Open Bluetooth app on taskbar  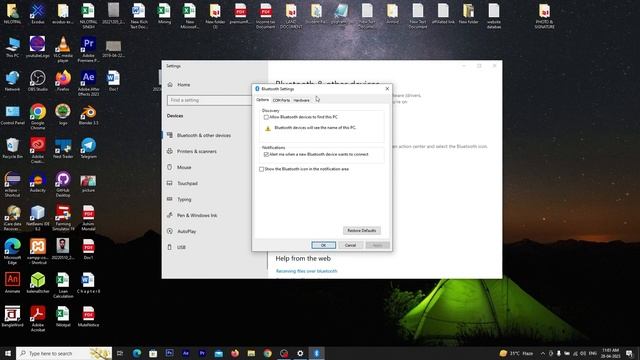click(x=316, y=353)
